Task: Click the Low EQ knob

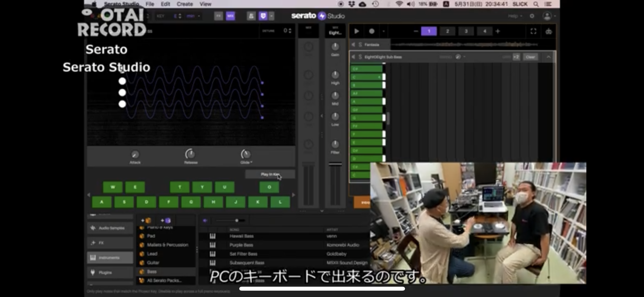Action: 335,116
